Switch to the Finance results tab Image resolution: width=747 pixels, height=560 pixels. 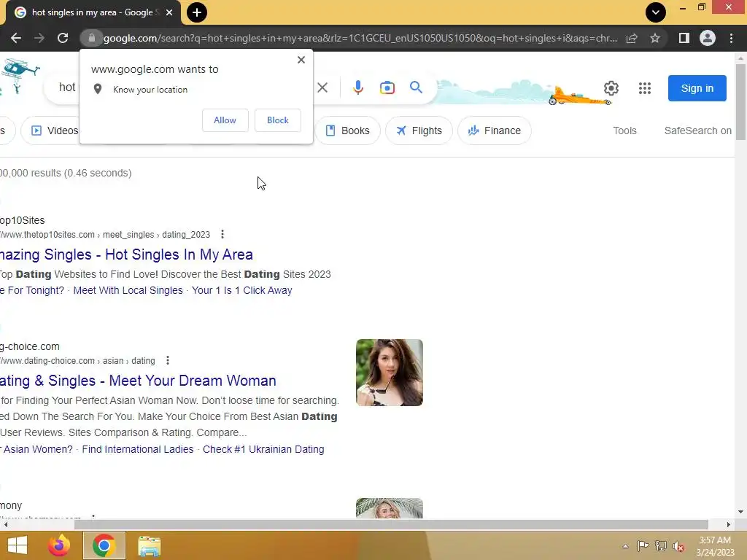tap(494, 131)
